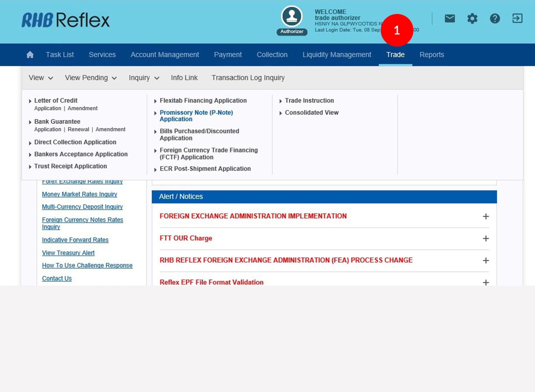This screenshot has height=392, width=535.
Task: Click Transaction Log Inquiry
Action: tap(248, 78)
